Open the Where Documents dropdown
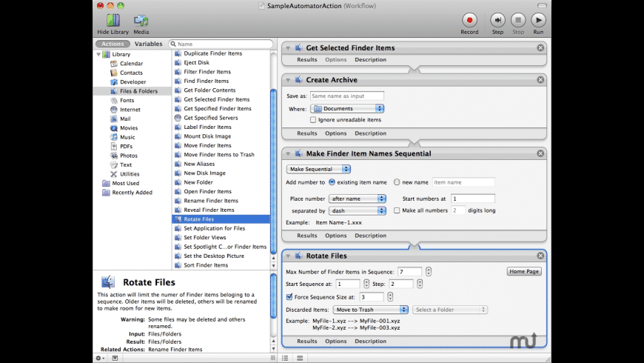Viewport: 644px width, 363px height. 347,108
